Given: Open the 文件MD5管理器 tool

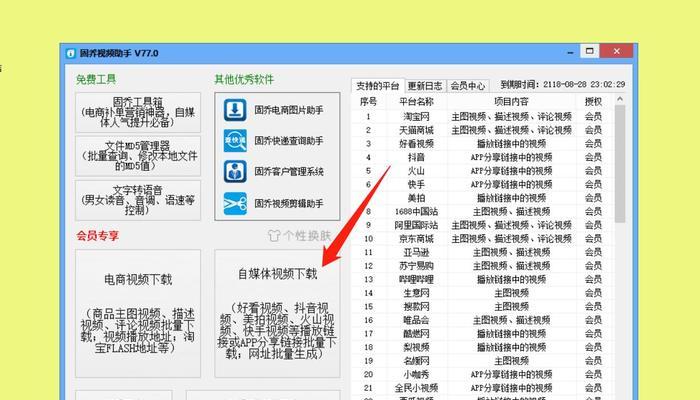Looking at the screenshot, I should [138, 156].
